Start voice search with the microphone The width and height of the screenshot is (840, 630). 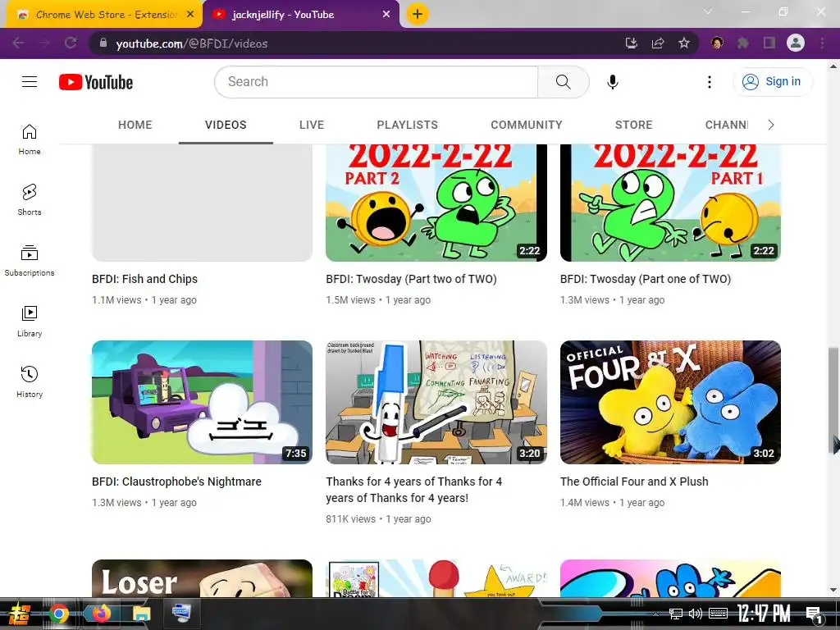coord(612,81)
